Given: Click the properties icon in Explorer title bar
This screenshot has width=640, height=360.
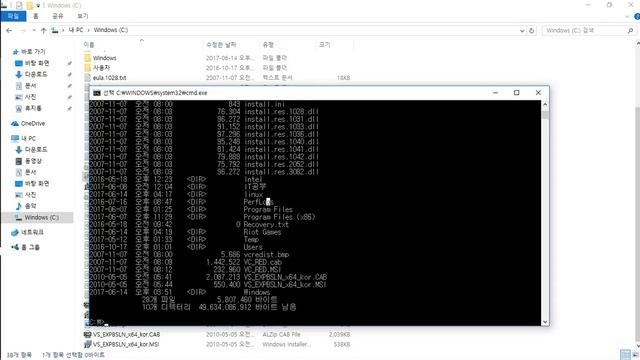Looking at the screenshot, I should click(19, 5).
